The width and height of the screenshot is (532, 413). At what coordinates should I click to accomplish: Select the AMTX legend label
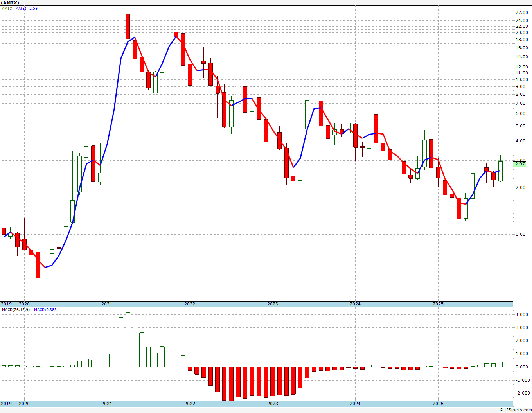pos(7,8)
